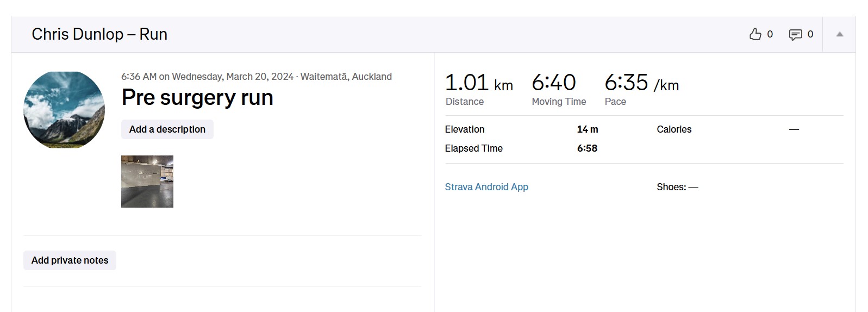868x312 pixels.
Task: Select the 'Chris Dunlop – Run' header
Action: click(x=99, y=34)
